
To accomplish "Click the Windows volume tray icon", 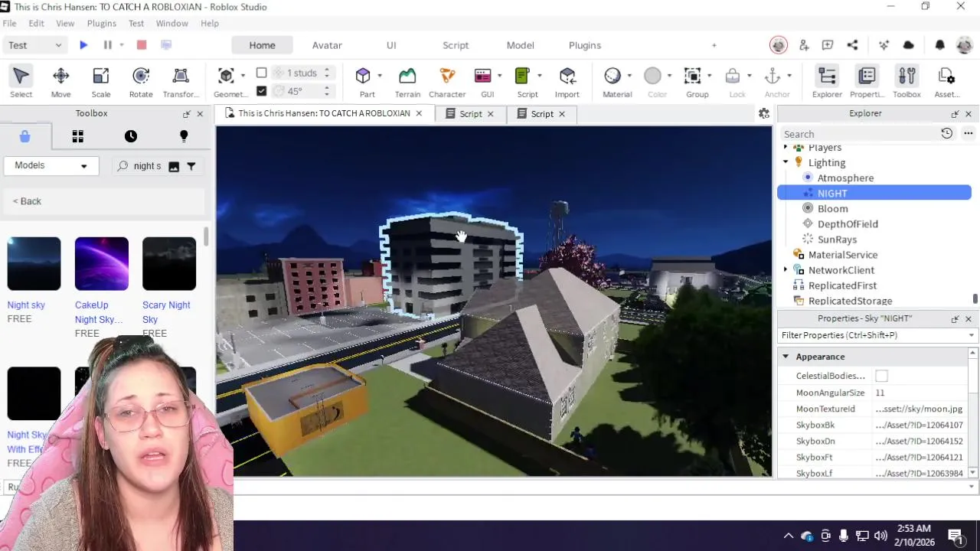I will tap(880, 536).
